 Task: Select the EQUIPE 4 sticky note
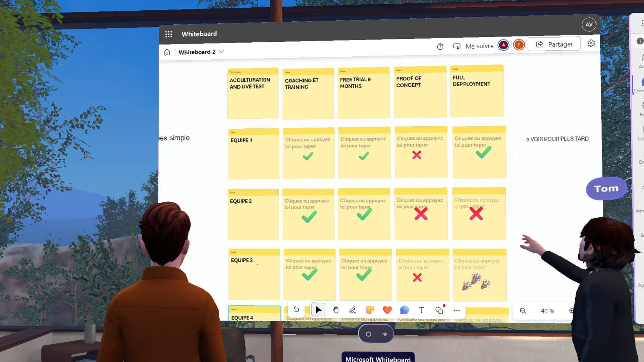[255, 314]
